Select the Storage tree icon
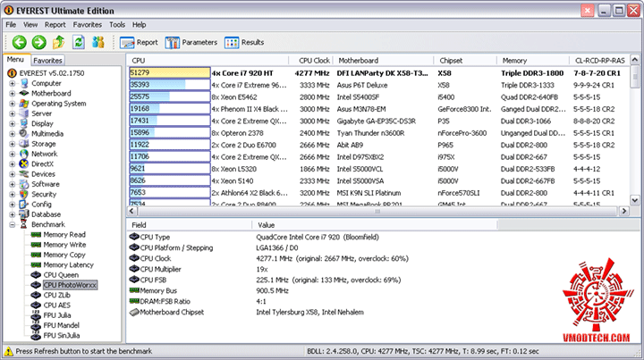Image resolution: width=644 pixels, height=360 pixels. tap(24, 144)
